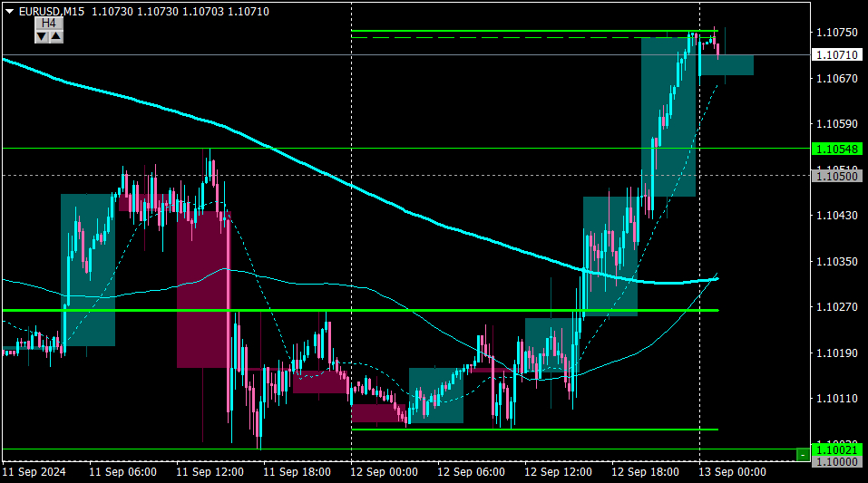868x483 pixels.
Task: Click the green minus button near 1.10021
Action: click(x=803, y=454)
